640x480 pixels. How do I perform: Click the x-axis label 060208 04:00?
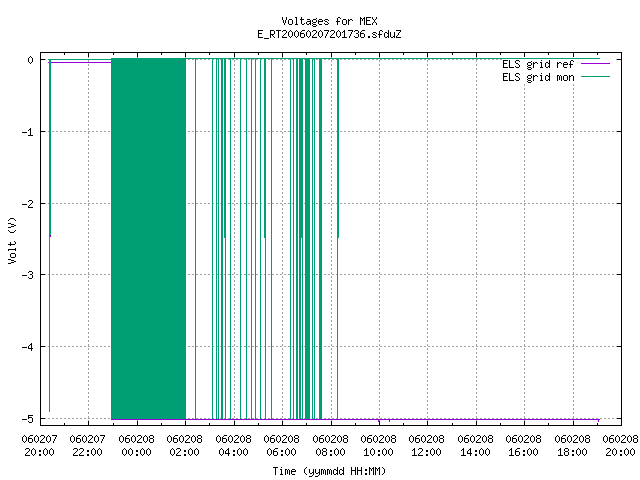233,446
